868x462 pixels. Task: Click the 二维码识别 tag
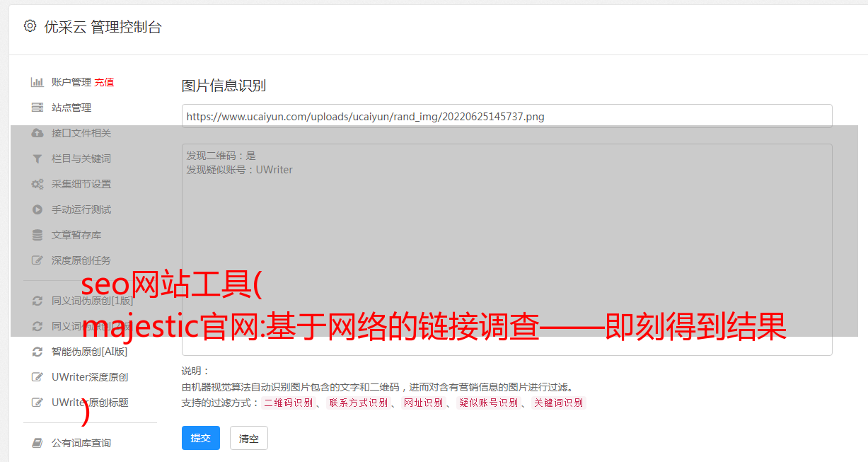[288, 403]
